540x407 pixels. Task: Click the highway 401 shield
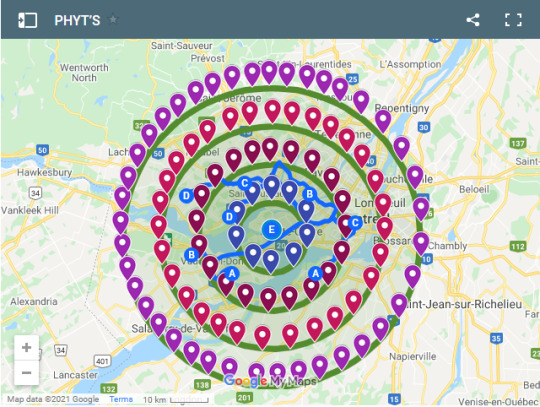tap(102, 361)
